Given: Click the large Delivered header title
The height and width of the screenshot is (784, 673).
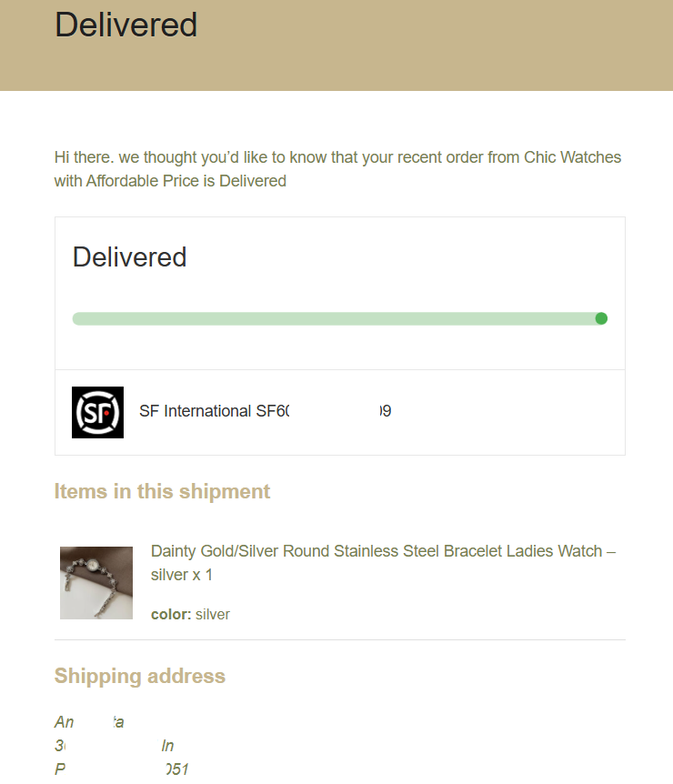Looking at the screenshot, I should click(126, 25).
